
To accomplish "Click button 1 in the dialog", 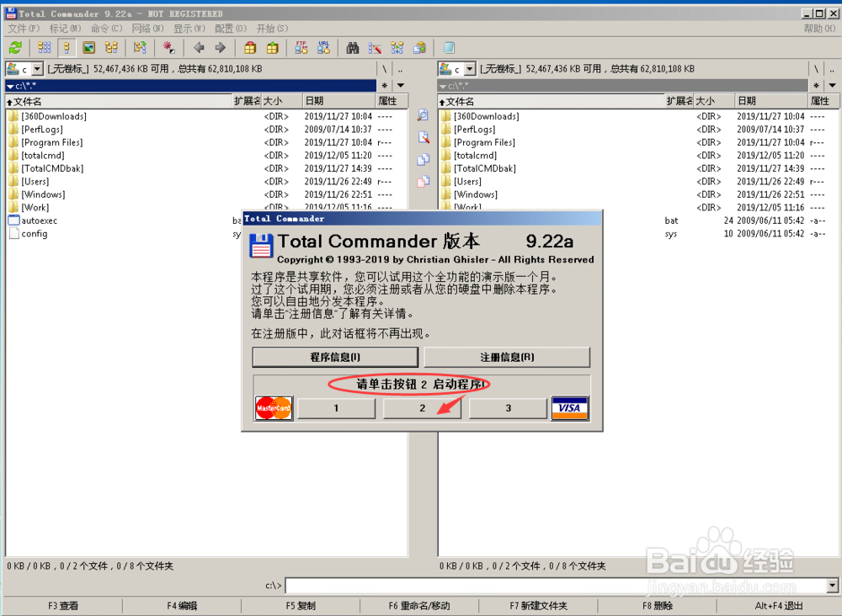I will tap(336, 408).
